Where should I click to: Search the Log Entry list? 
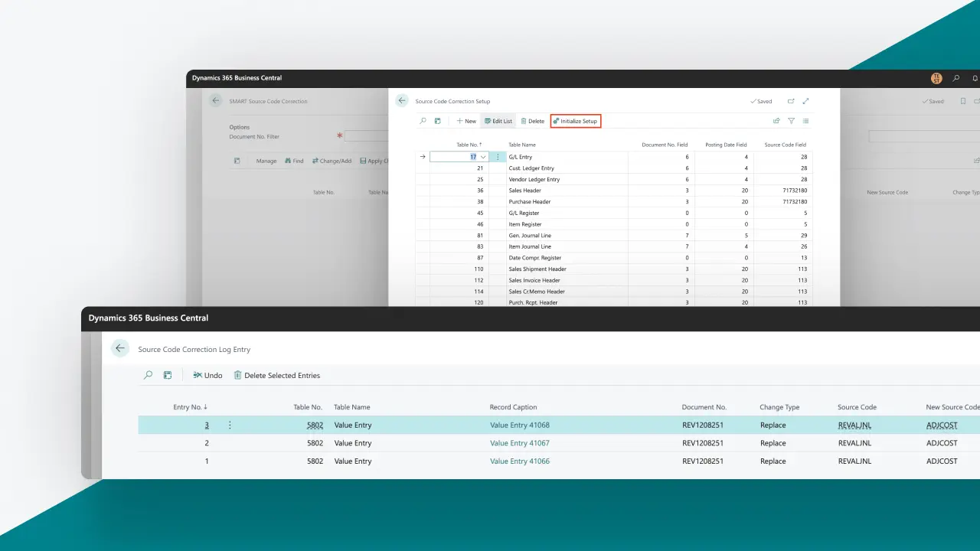pyautogui.click(x=148, y=375)
